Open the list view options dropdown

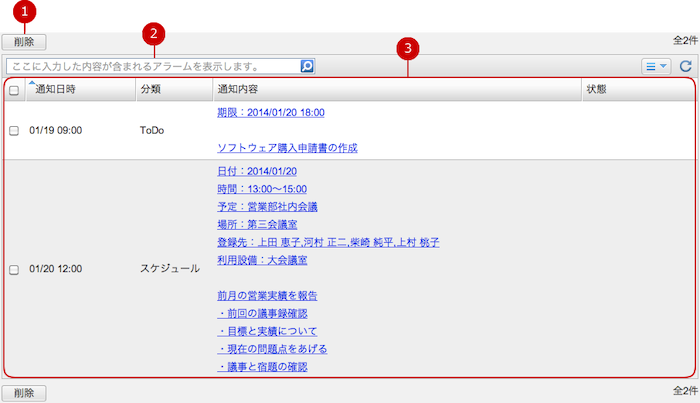(x=656, y=66)
